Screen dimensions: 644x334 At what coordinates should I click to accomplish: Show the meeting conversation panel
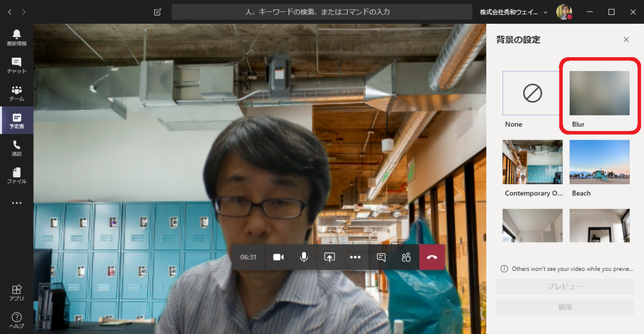(x=381, y=257)
